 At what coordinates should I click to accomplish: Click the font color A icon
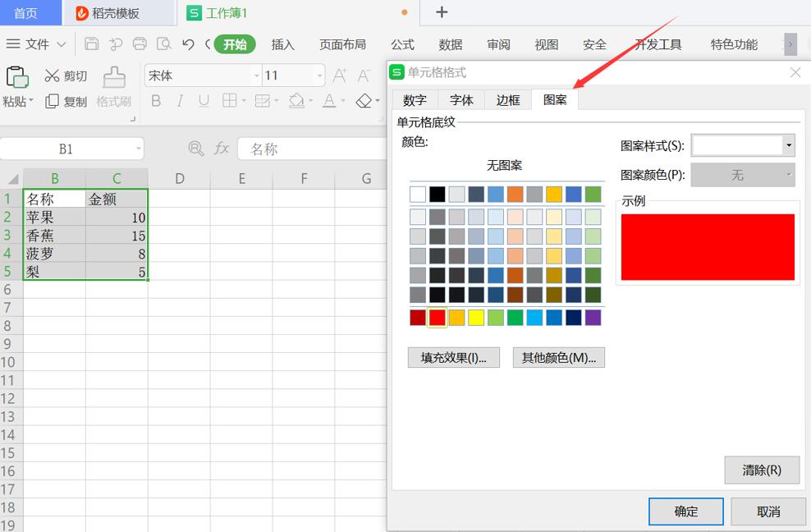pos(329,100)
